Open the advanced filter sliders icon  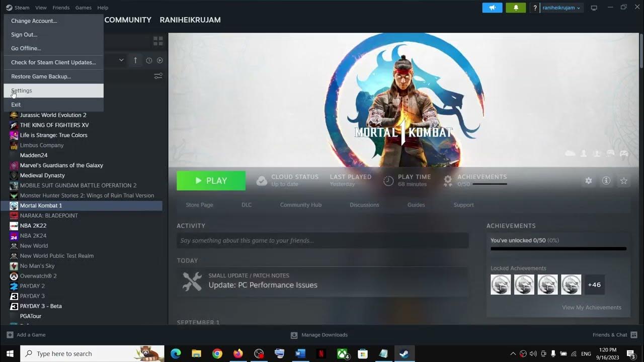(158, 76)
